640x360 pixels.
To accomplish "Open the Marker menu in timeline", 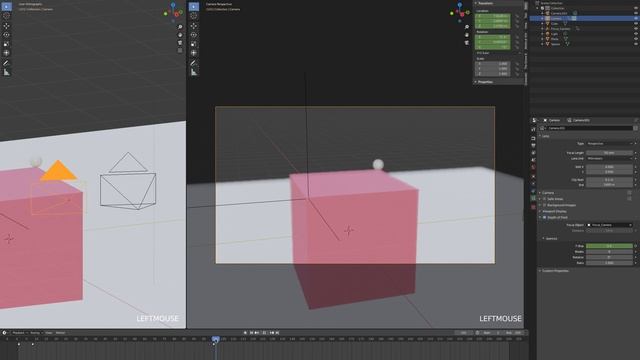I will 60,333.
